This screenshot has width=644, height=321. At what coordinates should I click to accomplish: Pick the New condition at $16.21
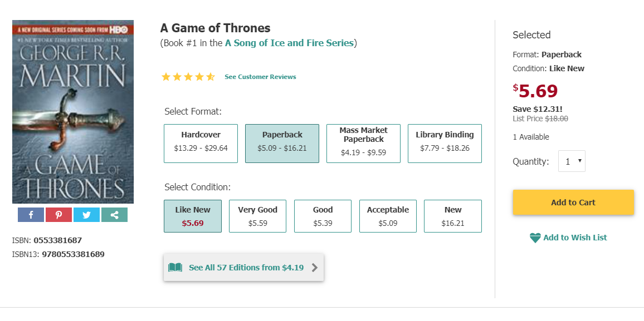(x=453, y=216)
